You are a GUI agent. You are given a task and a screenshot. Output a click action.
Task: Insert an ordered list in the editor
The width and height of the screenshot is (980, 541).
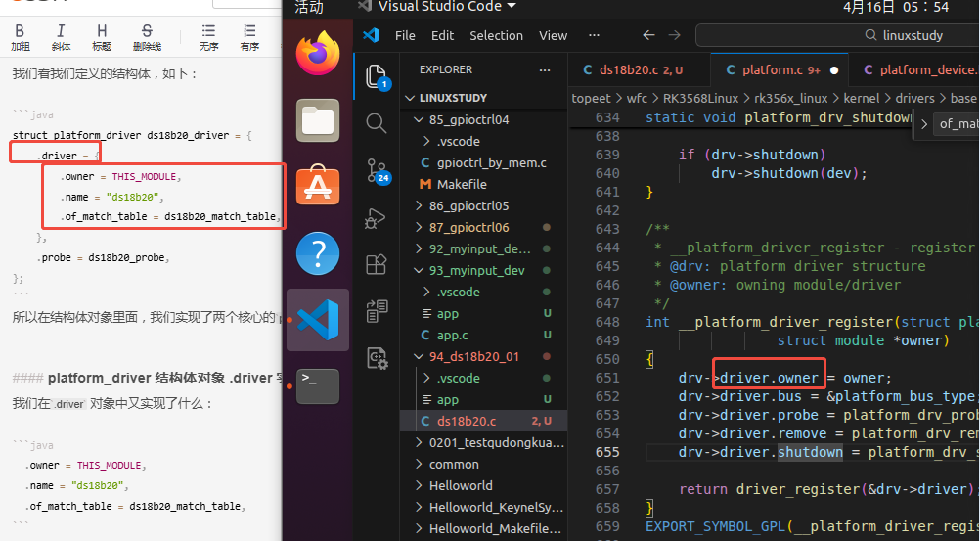tap(249, 37)
